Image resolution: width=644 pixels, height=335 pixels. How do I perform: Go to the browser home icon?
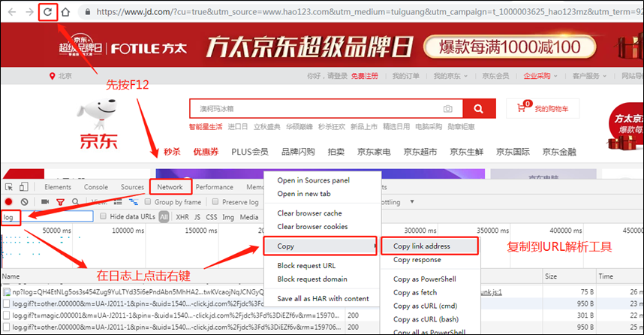pyautogui.click(x=65, y=12)
